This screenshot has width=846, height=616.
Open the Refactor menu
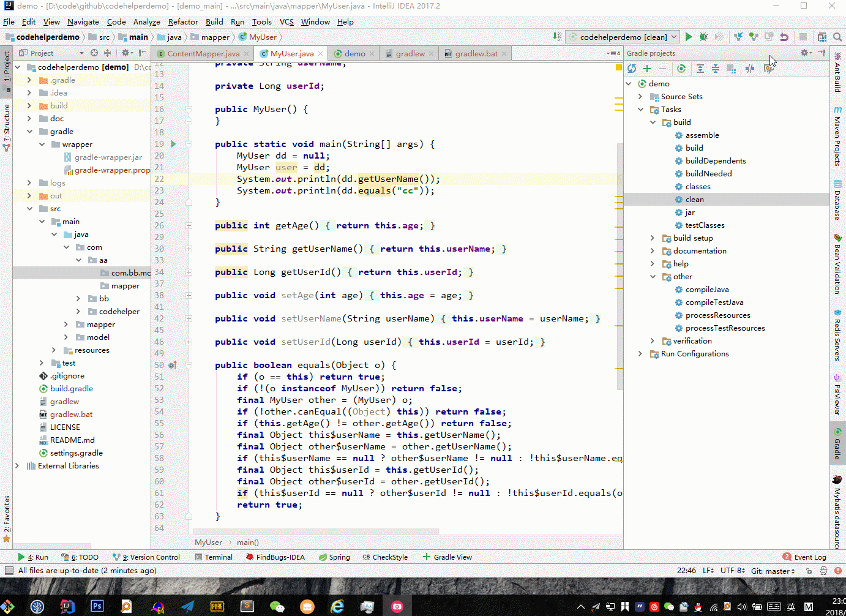[x=183, y=22]
